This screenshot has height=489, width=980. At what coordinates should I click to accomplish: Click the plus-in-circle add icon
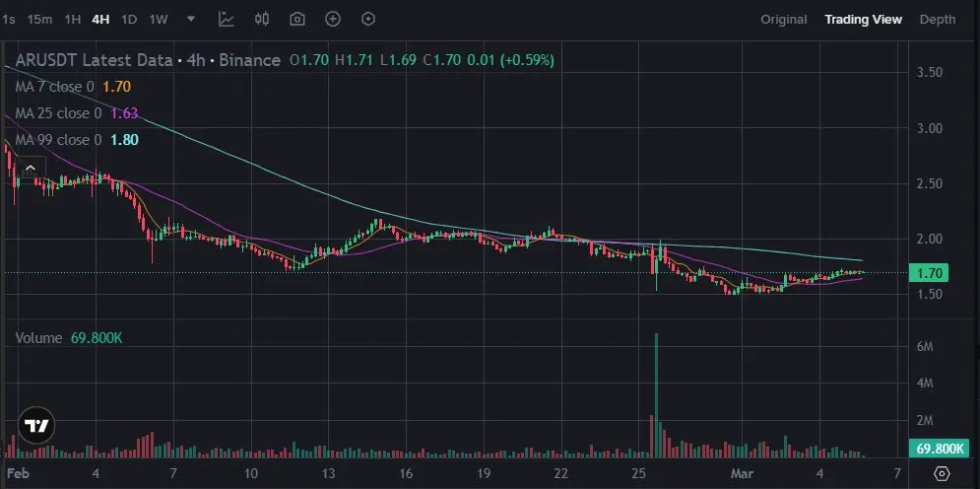pyautogui.click(x=333, y=20)
